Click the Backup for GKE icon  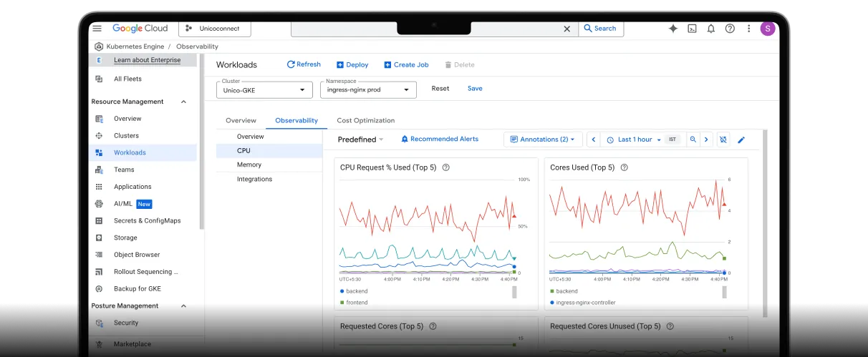(x=99, y=289)
